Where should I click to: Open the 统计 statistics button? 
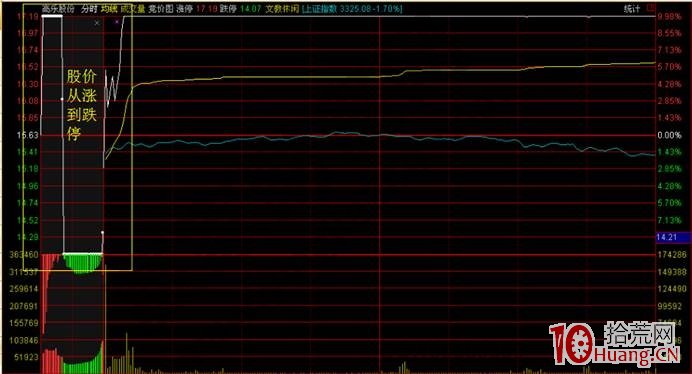[632, 8]
